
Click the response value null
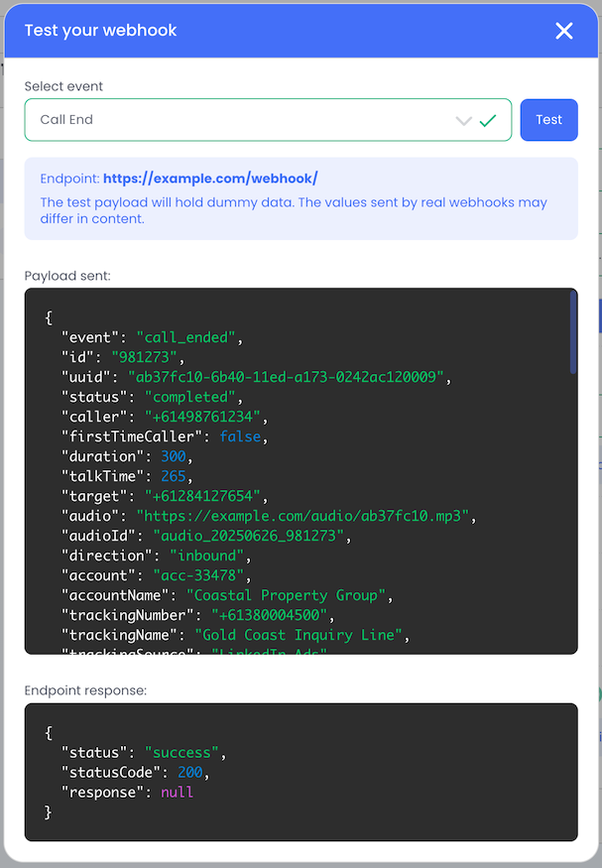point(178,793)
